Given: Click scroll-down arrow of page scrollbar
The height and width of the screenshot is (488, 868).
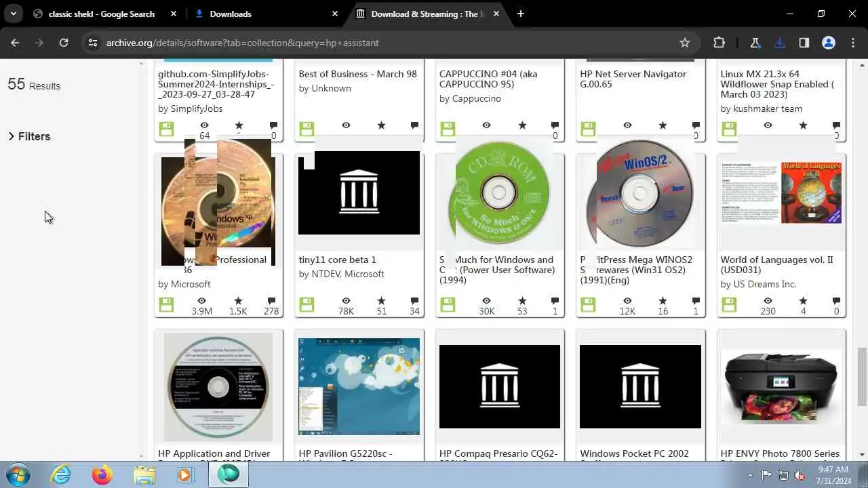Looking at the screenshot, I should tap(862, 455).
